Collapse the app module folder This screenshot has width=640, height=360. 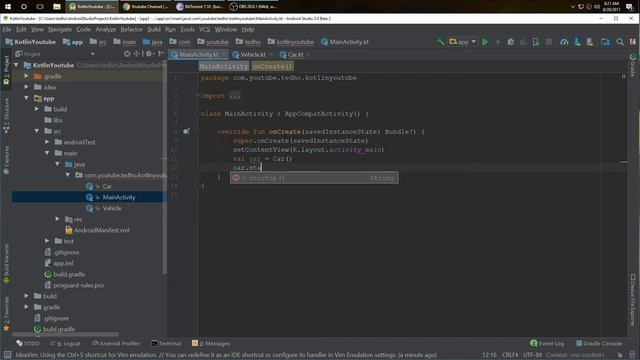tap(27, 98)
